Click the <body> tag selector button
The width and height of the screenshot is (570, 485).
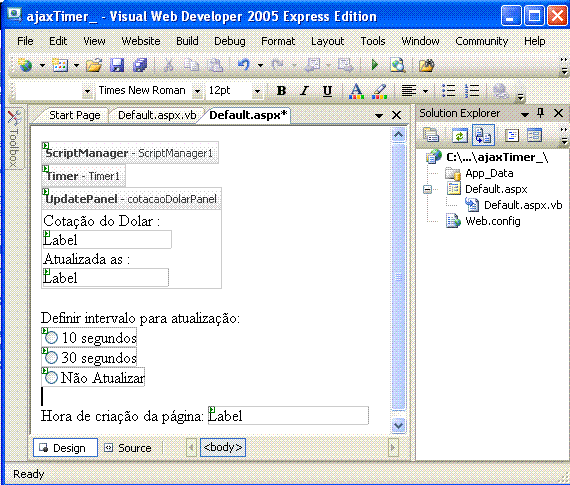click(223, 447)
